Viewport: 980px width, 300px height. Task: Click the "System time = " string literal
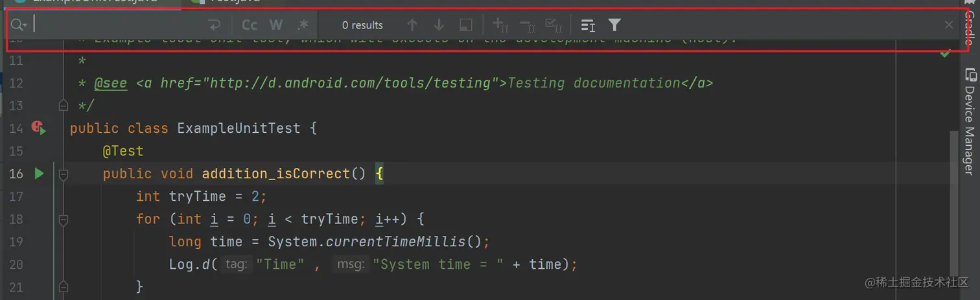tap(438, 264)
